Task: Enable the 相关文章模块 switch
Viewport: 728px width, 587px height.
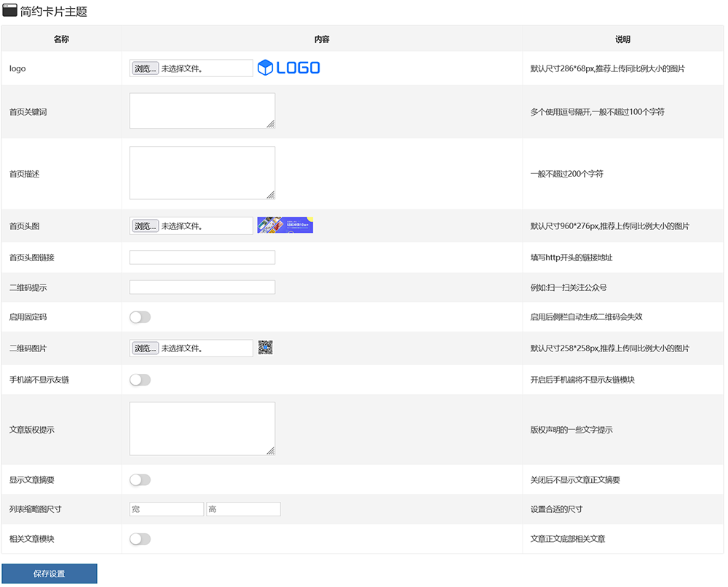Action: (140, 539)
